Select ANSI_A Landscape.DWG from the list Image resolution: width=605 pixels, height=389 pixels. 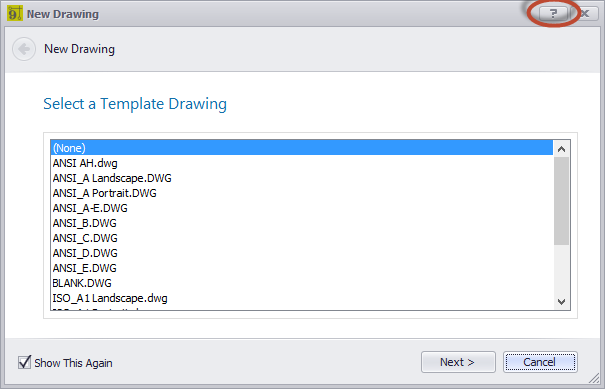[x=302, y=178]
